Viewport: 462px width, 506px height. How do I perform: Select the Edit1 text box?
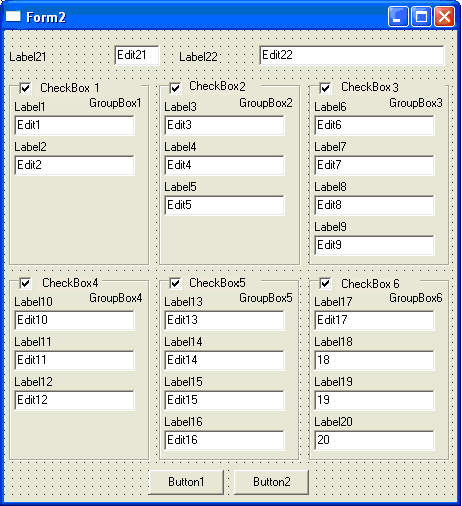pyautogui.click(x=74, y=125)
